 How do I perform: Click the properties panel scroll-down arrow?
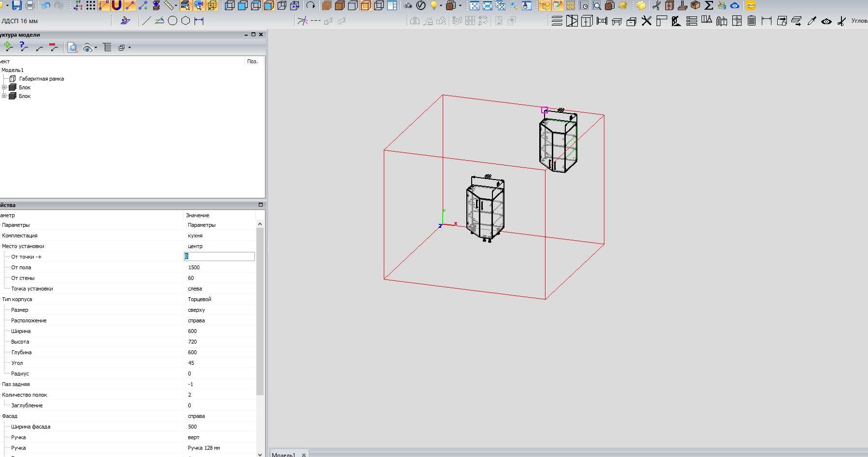260,454
